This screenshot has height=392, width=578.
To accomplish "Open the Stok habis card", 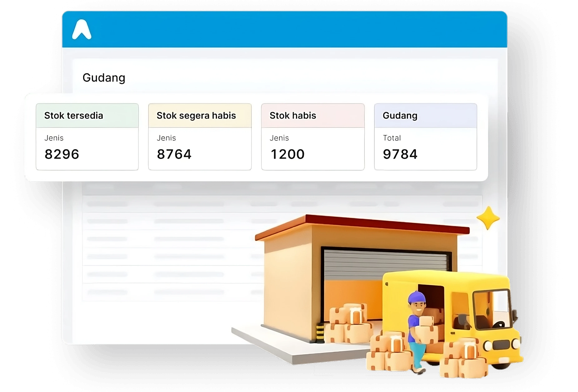I will coord(313,137).
